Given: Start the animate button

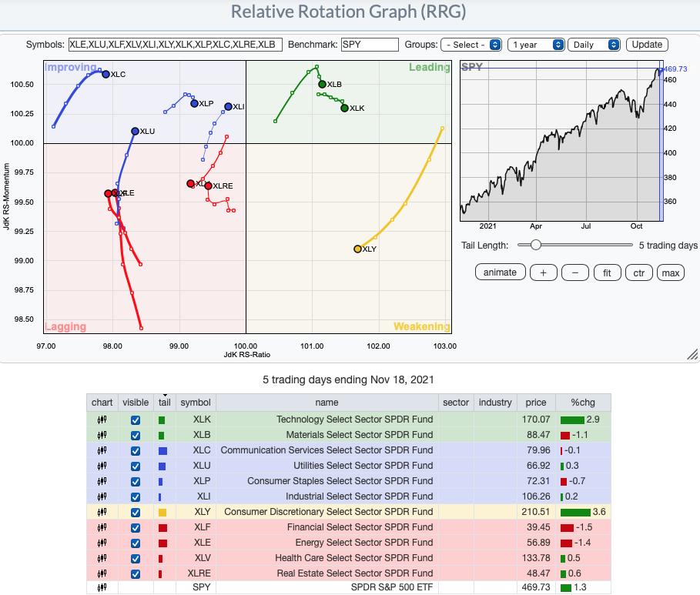Looking at the screenshot, I should tap(500, 272).
